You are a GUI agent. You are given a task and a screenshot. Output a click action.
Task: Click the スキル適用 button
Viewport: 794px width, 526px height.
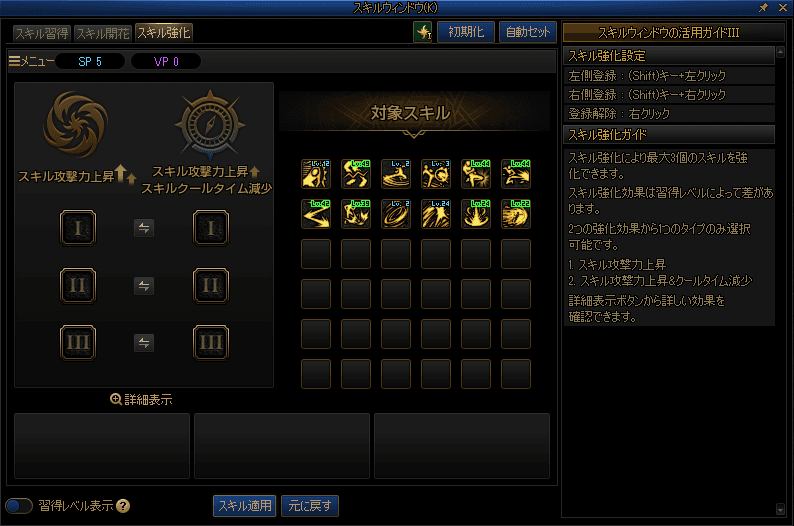tap(245, 506)
